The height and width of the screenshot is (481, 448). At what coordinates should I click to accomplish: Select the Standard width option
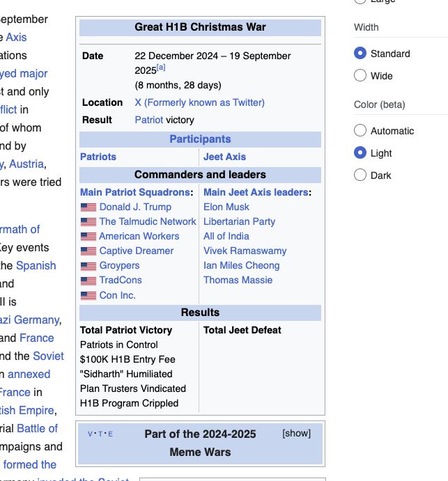point(360,53)
